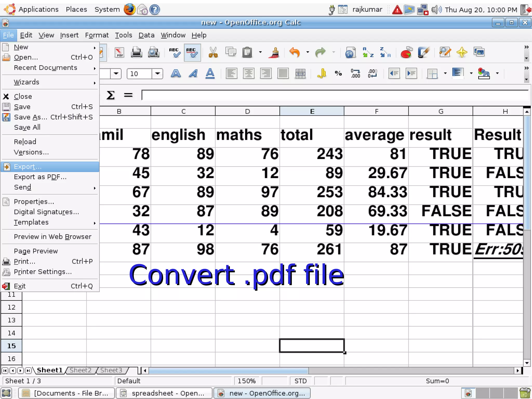Image resolution: width=532 pixels, height=399 pixels.
Task: Insert a Chart using chart icon
Action: [406, 53]
